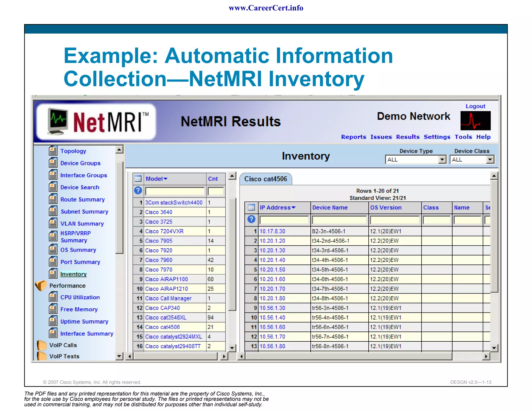The height and width of the screenshot is (411, 532).
Task: Open the Tools menu
Action: coord(463,137)
